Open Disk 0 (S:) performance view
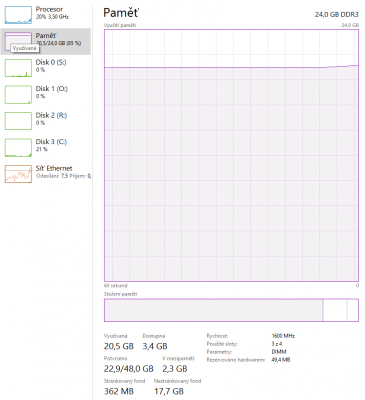Viewport: 365px width, 400px height. click(x=46, y=68)
